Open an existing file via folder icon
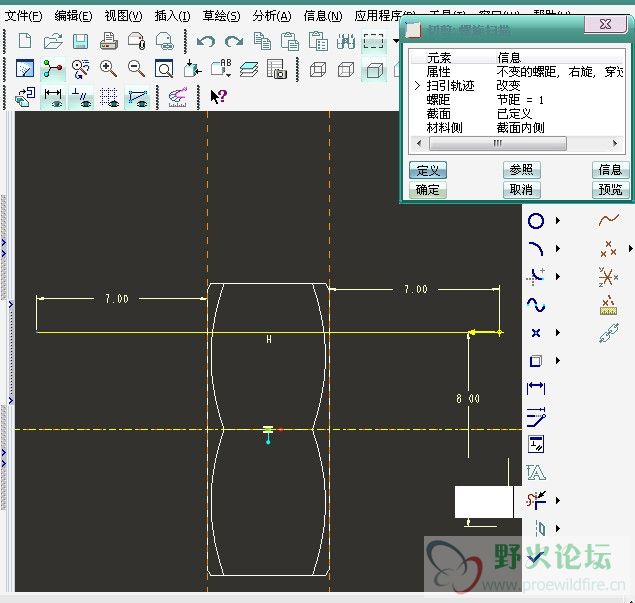This screenshot has width=635, height=603. [53, 41]
